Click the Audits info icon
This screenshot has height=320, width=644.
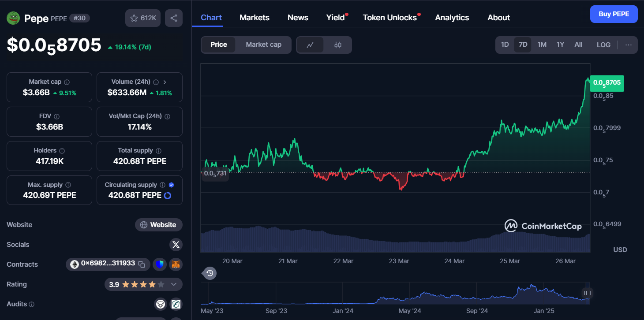click(31, 304)
